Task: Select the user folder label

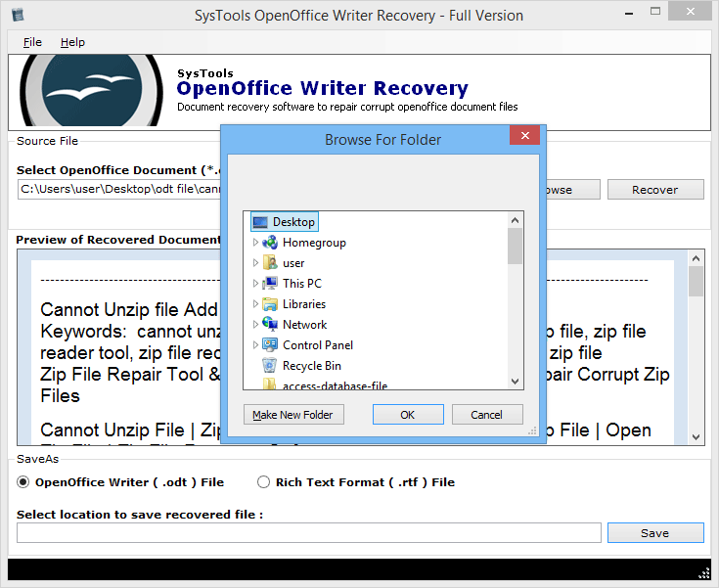Action: [293, 263]
